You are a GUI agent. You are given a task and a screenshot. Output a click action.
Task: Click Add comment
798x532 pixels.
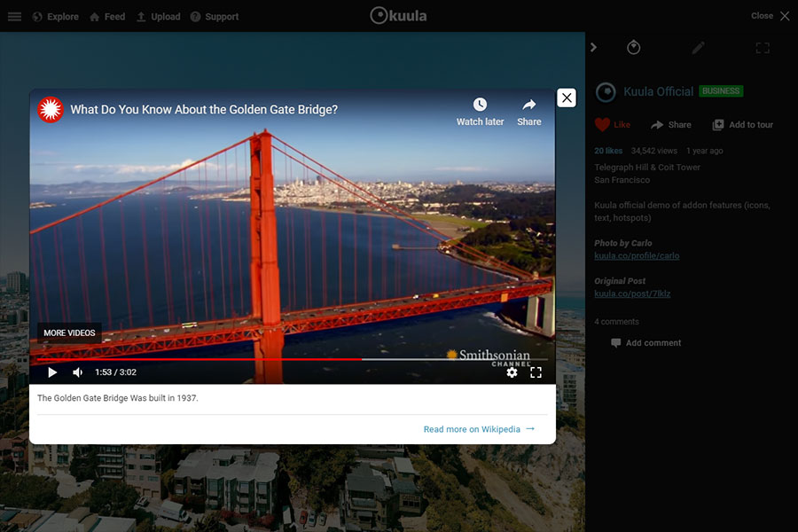645,343
